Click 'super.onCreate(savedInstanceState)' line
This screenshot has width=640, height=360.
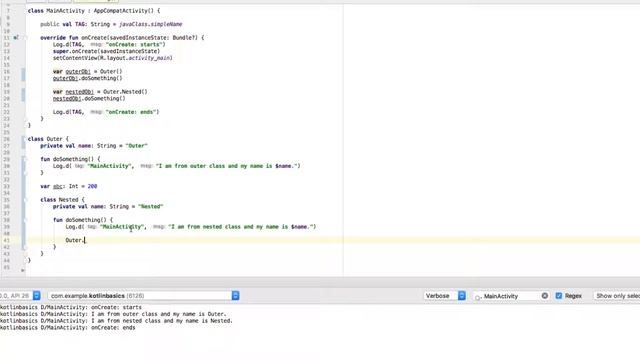pos(106,51)
